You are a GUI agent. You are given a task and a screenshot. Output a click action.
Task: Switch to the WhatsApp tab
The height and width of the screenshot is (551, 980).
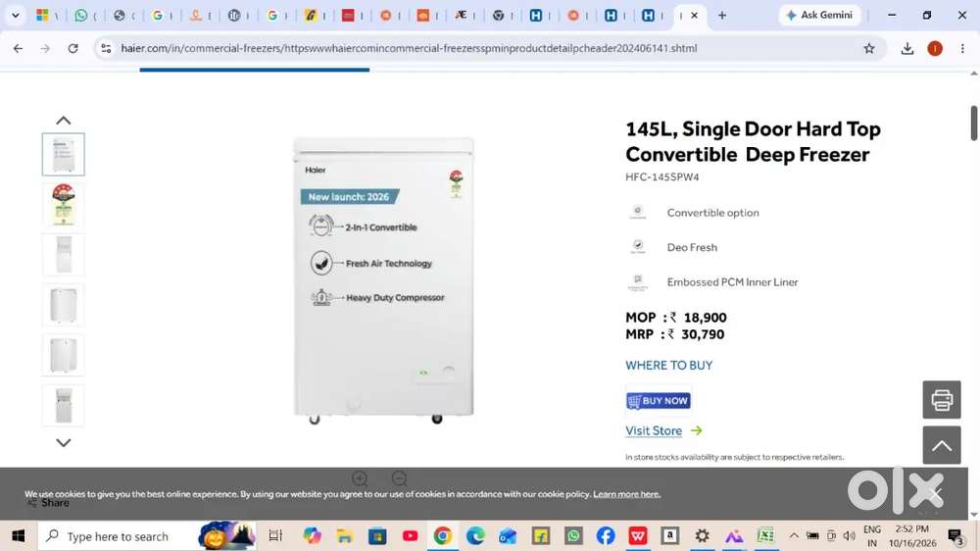80,15
